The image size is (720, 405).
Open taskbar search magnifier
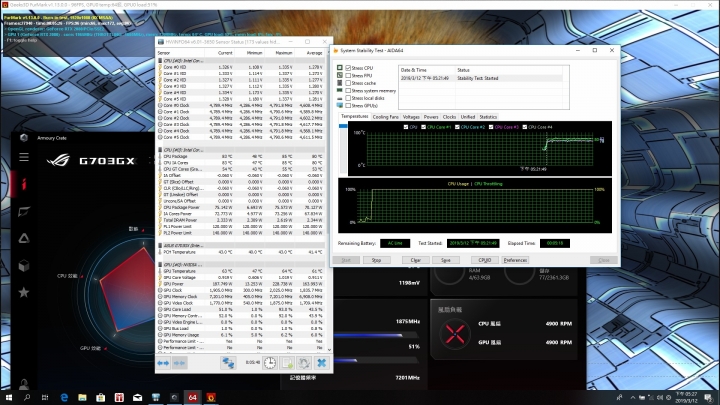click(27, 397)
